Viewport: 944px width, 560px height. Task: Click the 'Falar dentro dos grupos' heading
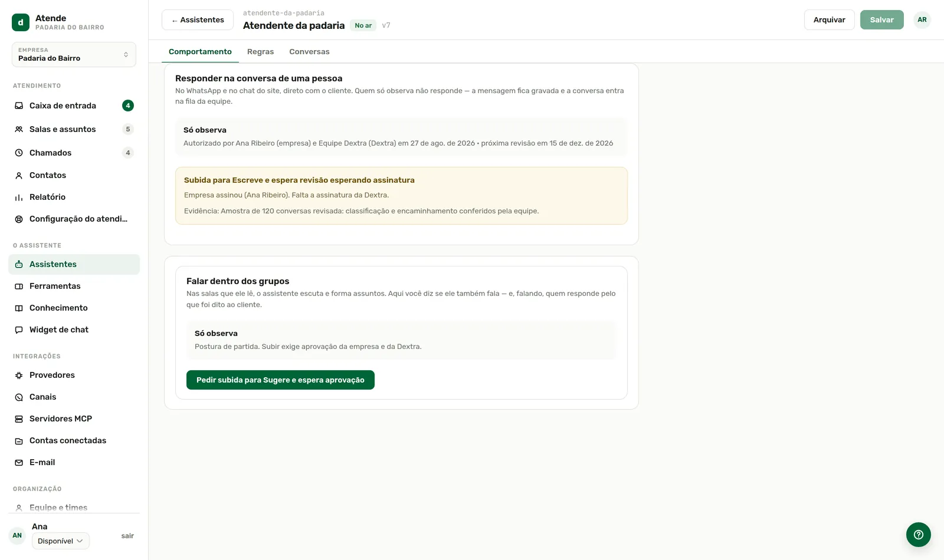(238, 281)
